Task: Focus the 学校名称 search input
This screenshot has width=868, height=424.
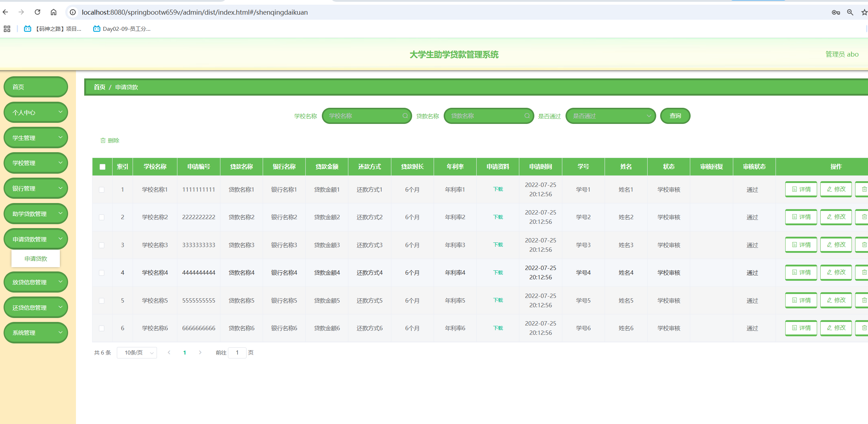Action: [367, 116]
